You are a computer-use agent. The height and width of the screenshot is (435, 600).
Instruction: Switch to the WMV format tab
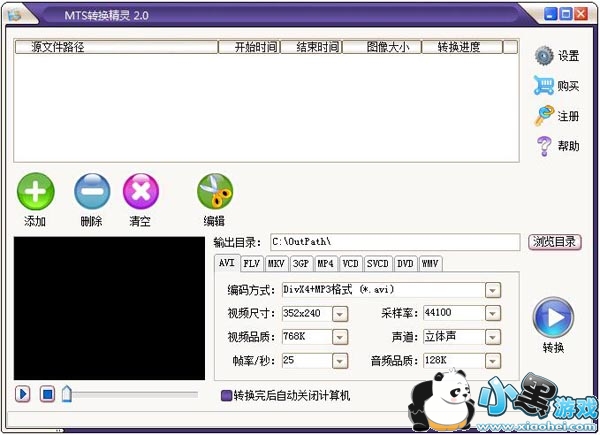pos(430,264)
